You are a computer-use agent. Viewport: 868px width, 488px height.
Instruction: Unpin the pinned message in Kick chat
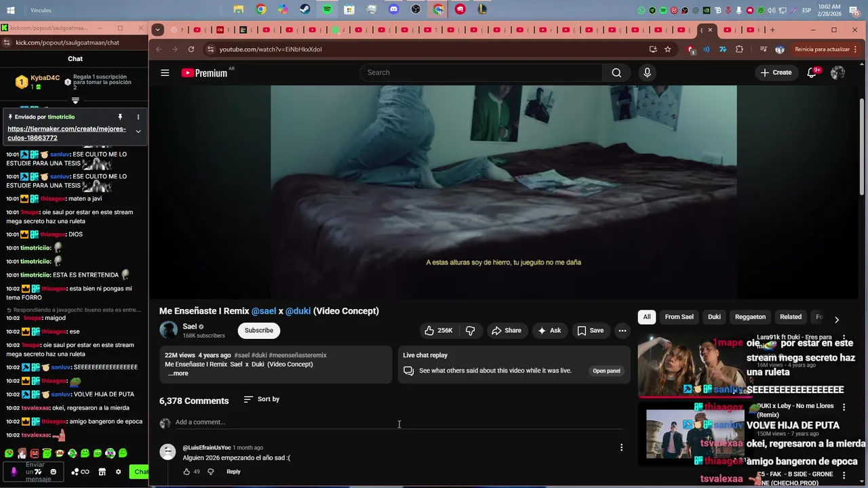pos(120,117)
